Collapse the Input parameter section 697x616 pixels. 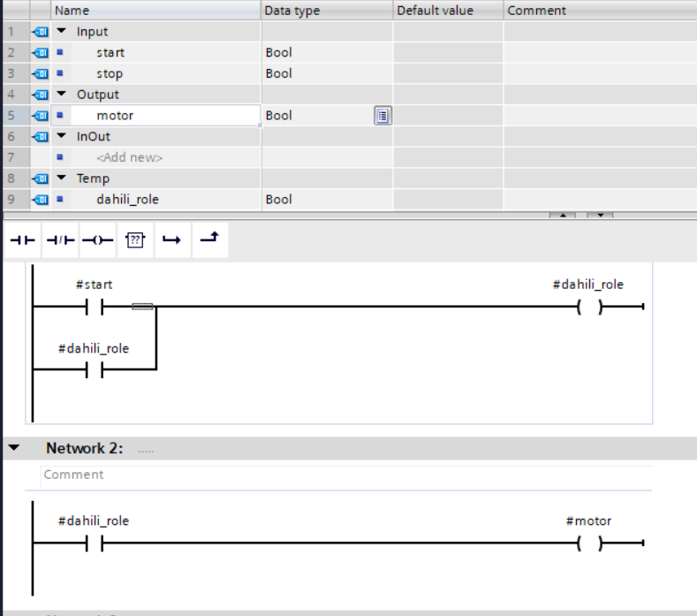tap(61, 31)
